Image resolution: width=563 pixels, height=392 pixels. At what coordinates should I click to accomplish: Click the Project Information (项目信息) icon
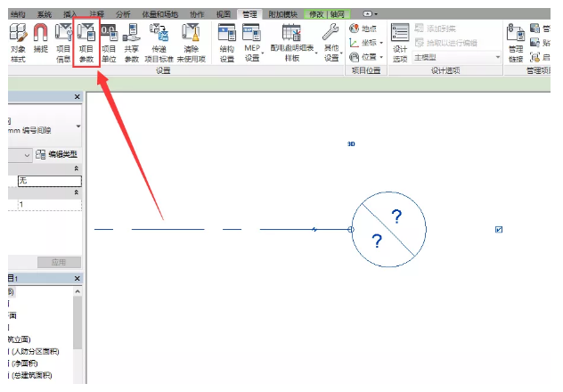tap(63, 42)
